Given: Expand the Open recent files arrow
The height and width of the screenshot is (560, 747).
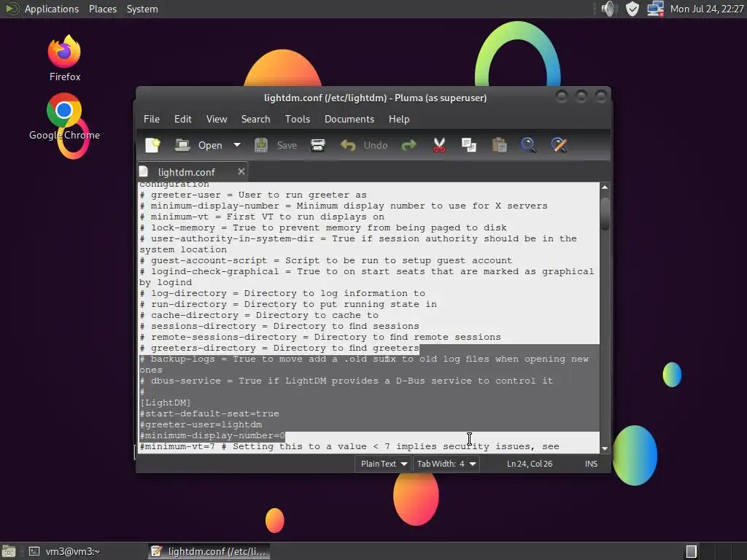Looking at the screenshot, I should coord(237,145).
